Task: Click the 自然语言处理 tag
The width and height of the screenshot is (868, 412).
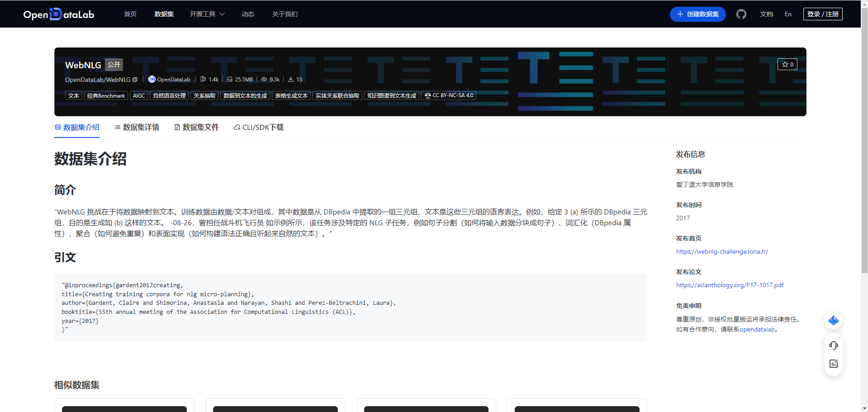Action: pos(169,95)
